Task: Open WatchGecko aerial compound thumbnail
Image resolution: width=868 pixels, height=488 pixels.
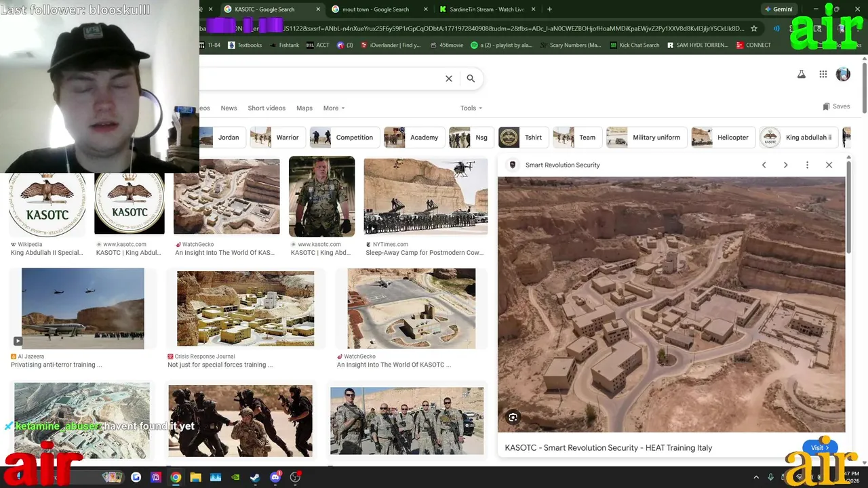Action: (x=226, y=197)
